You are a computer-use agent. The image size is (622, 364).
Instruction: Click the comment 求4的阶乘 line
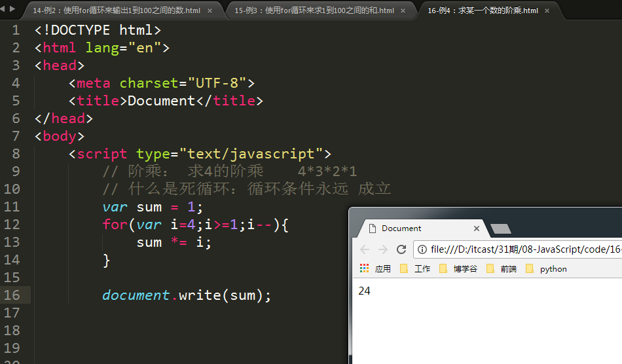230,172
